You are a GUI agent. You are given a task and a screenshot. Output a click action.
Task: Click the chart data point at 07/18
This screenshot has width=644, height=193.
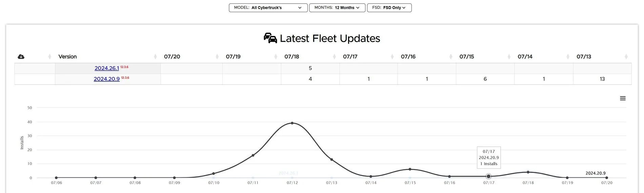528,172
